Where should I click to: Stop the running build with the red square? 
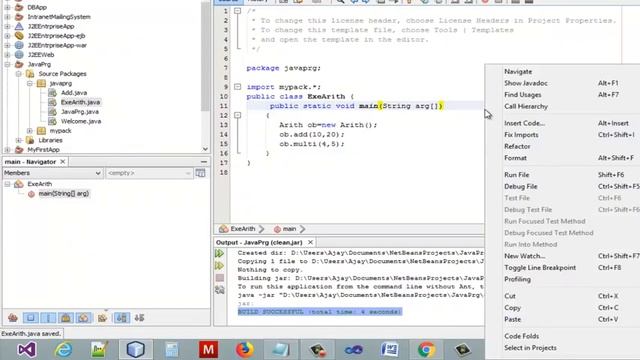click(220, 278)
